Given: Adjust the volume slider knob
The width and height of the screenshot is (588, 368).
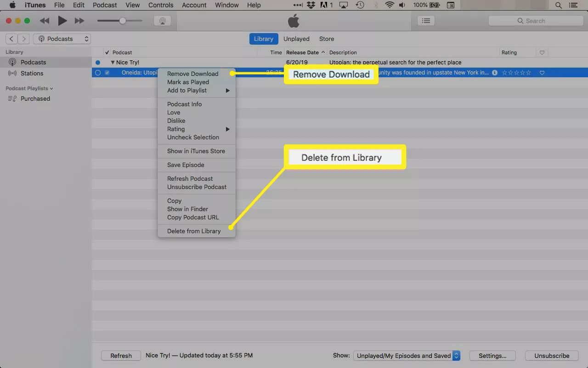Looking at the screenshot, I should tap(123, 21).
